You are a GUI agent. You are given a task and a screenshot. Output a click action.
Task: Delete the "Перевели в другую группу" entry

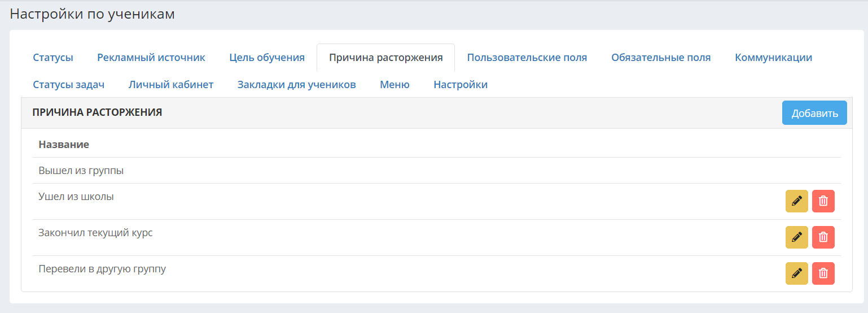pyautogui.click(x=823, y=273)
